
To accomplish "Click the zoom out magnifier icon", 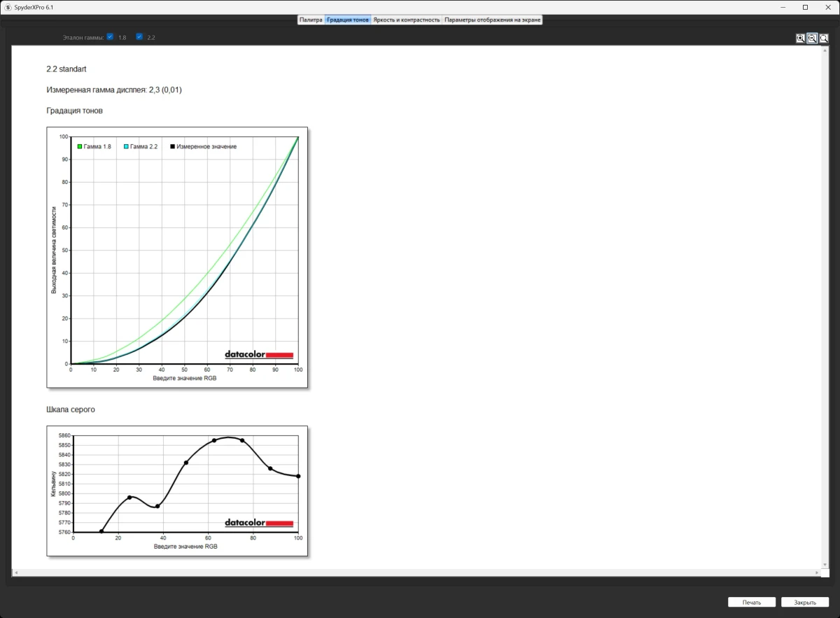I will (x=812, y=38).
